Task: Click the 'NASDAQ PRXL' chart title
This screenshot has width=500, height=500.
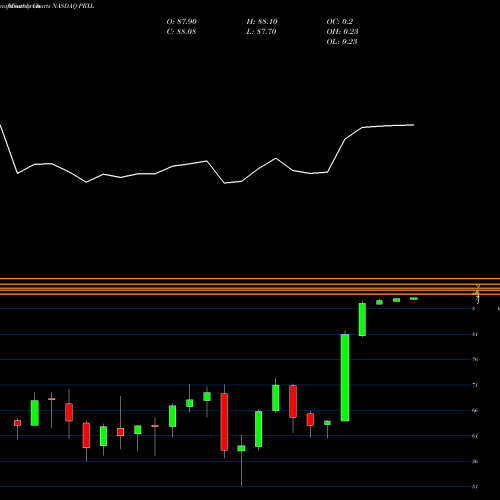Action: pyautogui.click(x=72, y=6)
